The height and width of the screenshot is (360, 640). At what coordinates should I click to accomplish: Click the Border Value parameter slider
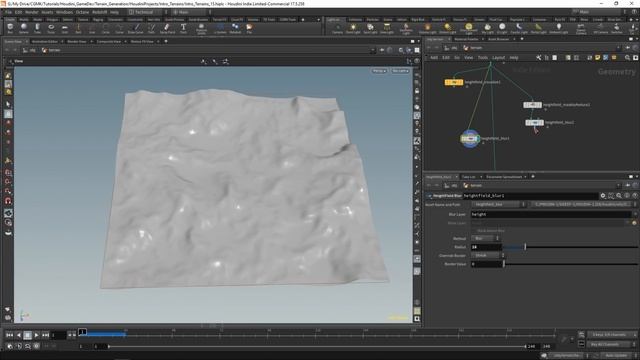tap(570, 264)
